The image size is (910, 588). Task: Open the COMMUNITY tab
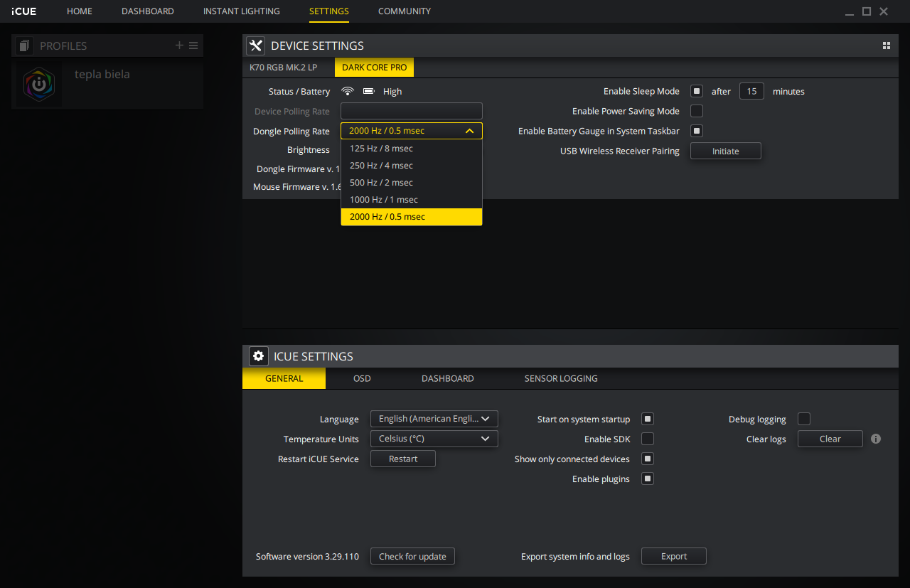point(405,11)
